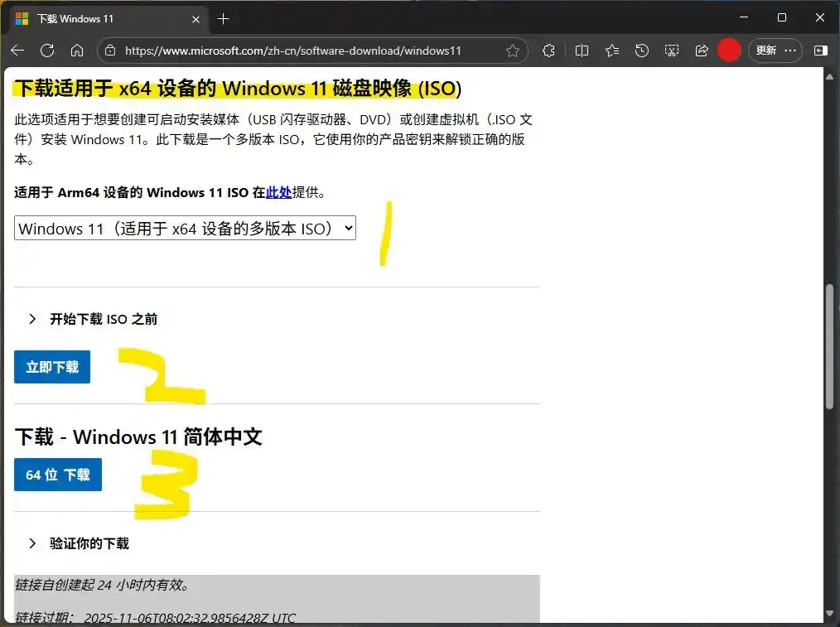Open Browser essentials
This screenshot has width=840, height=627.
(548, 51)
